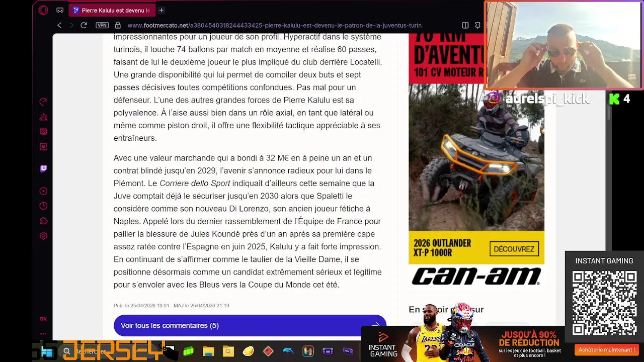Screen dimensions: 644x362
Task: Open Twitch panel in sidebar
Action: tap(43, 169)
